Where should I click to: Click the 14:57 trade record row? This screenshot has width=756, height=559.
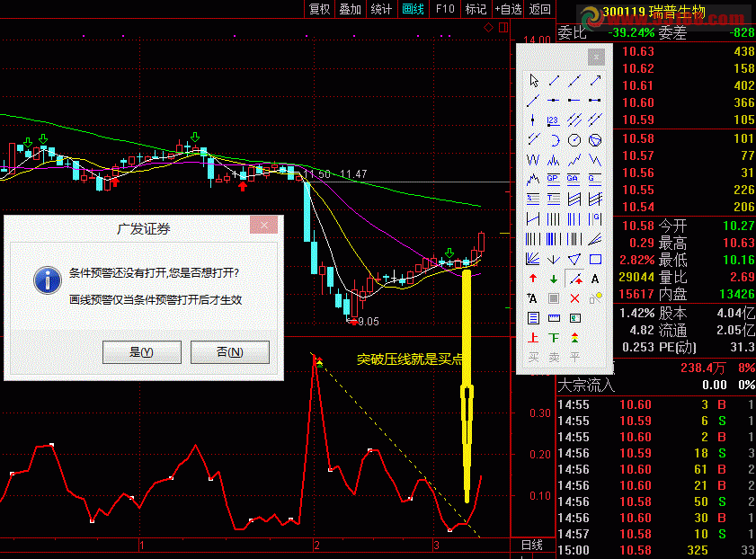tap(656, 534)
